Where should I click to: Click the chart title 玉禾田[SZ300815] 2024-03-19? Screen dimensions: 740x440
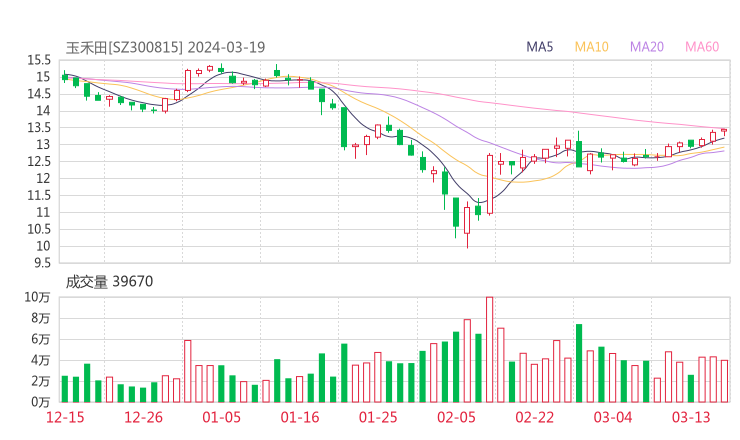[x=165, y=47]
